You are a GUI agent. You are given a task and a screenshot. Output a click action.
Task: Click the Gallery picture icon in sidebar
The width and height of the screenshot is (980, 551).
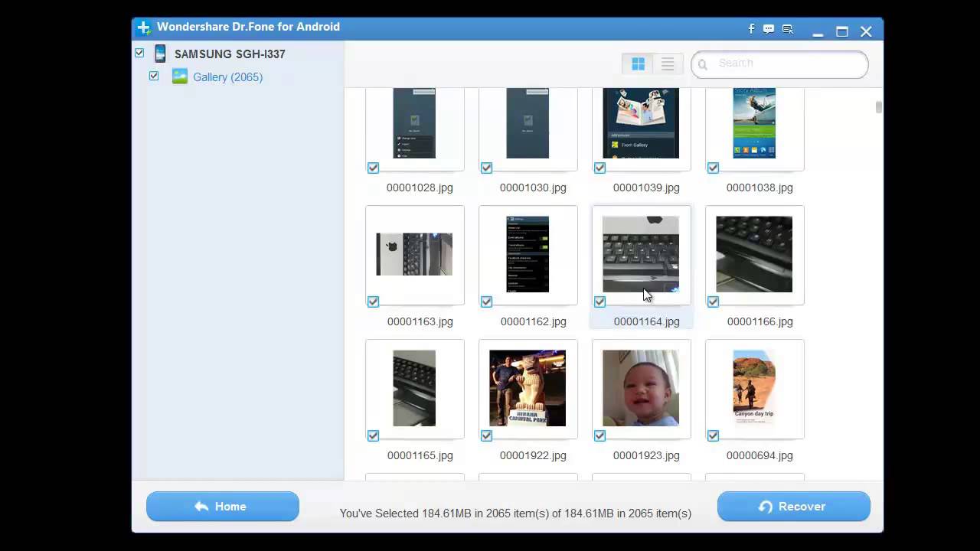coord(180,77)
